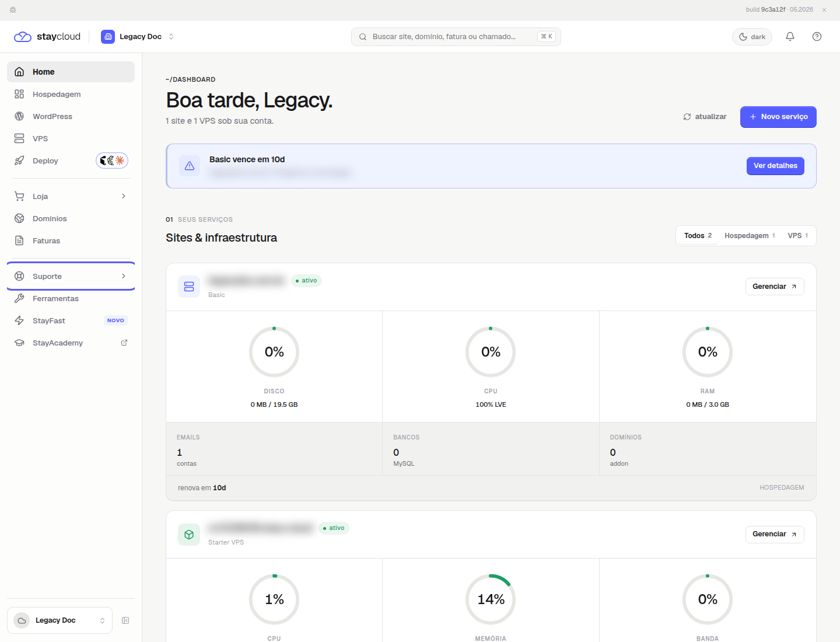Open the help question mark icon
The height and width of the screenshot is (642, 840).
pyautogui.click(x=817, y=36)
